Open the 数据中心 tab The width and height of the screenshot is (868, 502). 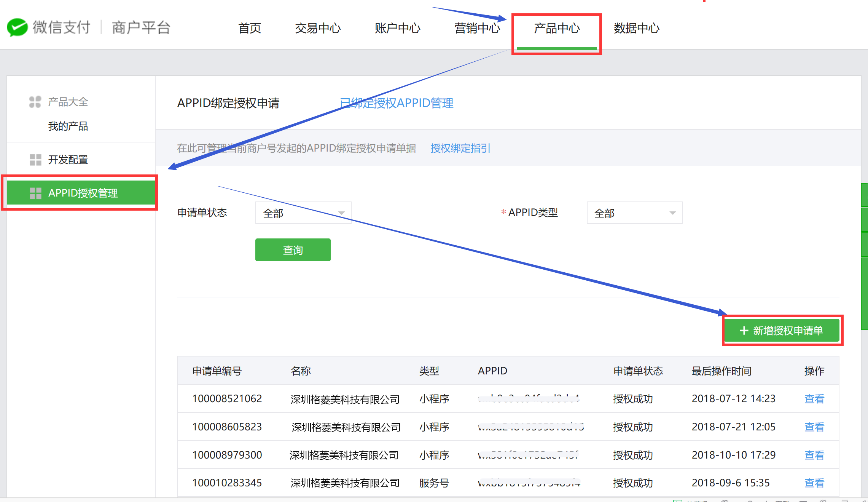point(636,28)
